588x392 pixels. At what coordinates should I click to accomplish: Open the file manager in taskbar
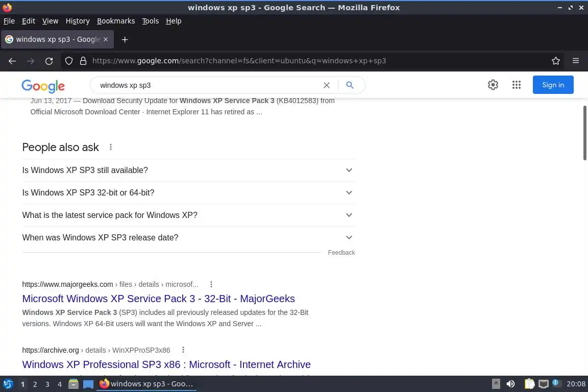(73, 384)
